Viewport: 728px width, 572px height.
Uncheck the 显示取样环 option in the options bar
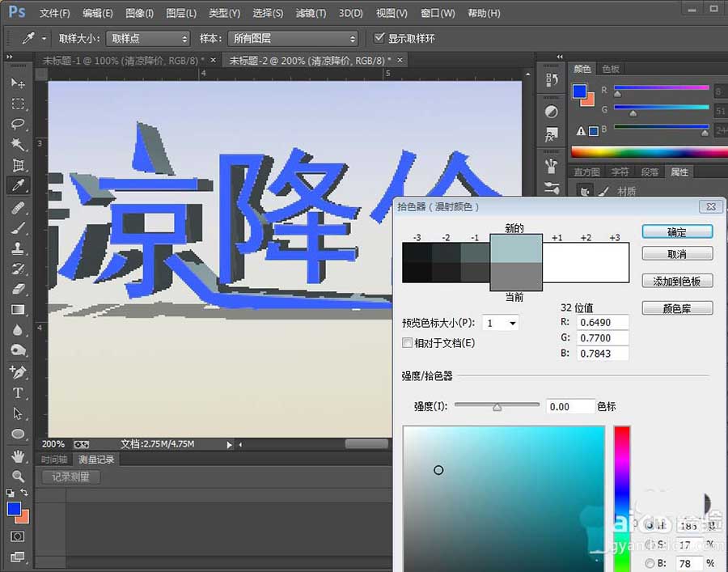[379, 36]
